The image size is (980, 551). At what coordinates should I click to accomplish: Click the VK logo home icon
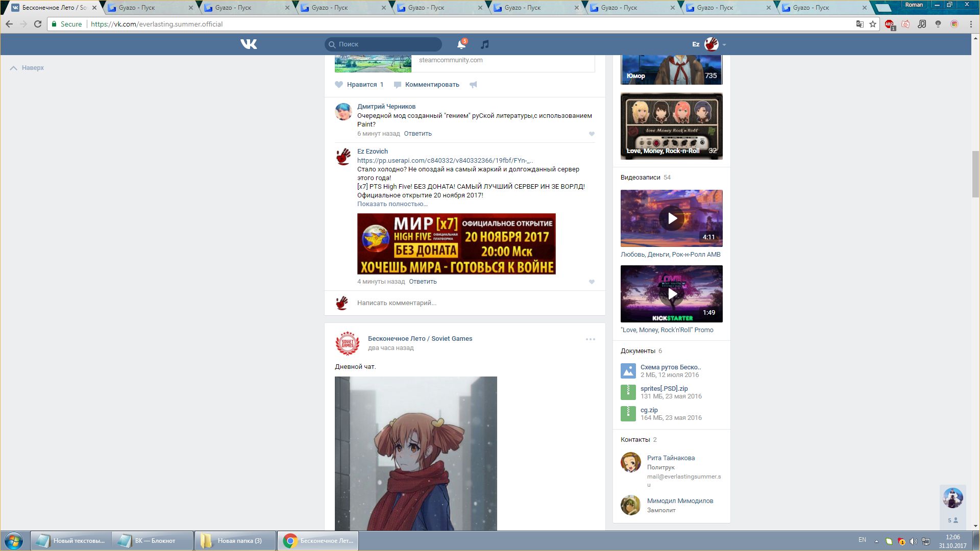(249, 44)
